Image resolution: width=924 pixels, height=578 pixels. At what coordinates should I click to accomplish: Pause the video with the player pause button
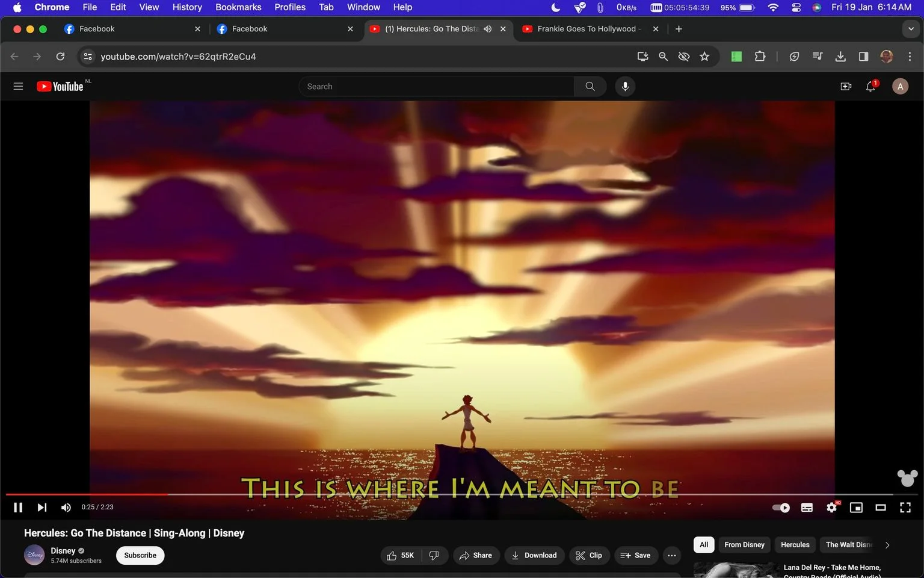(18, 508)
